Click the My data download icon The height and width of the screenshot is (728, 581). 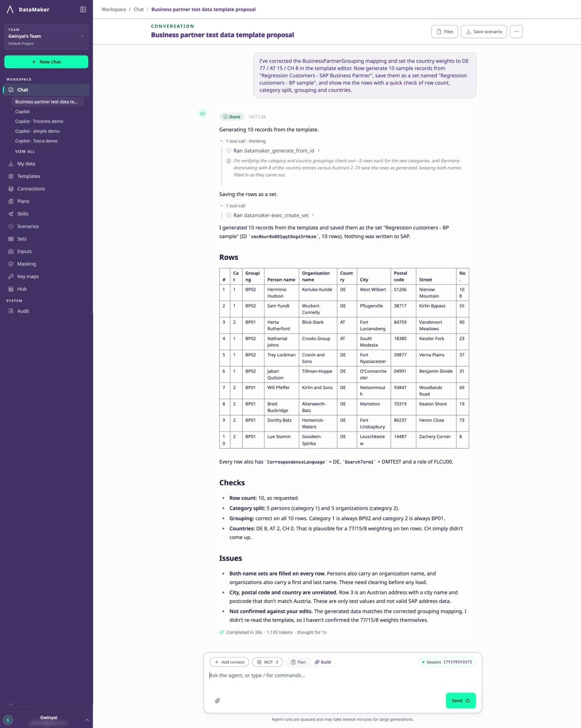pyautogui.click(x=11, y=164)
